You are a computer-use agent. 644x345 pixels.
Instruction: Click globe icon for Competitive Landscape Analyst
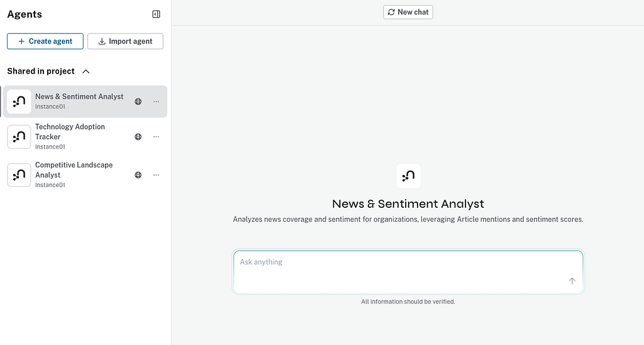tap(138, 175)
